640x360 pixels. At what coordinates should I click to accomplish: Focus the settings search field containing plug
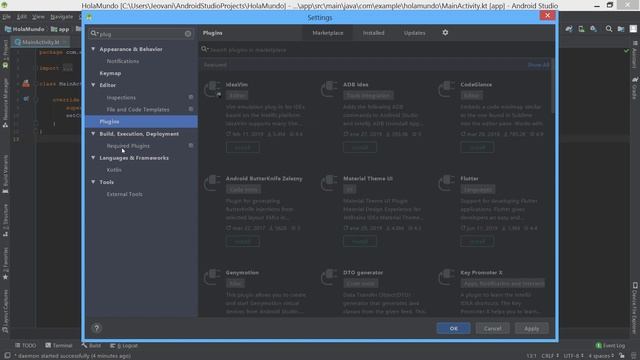tap(141, 34)
